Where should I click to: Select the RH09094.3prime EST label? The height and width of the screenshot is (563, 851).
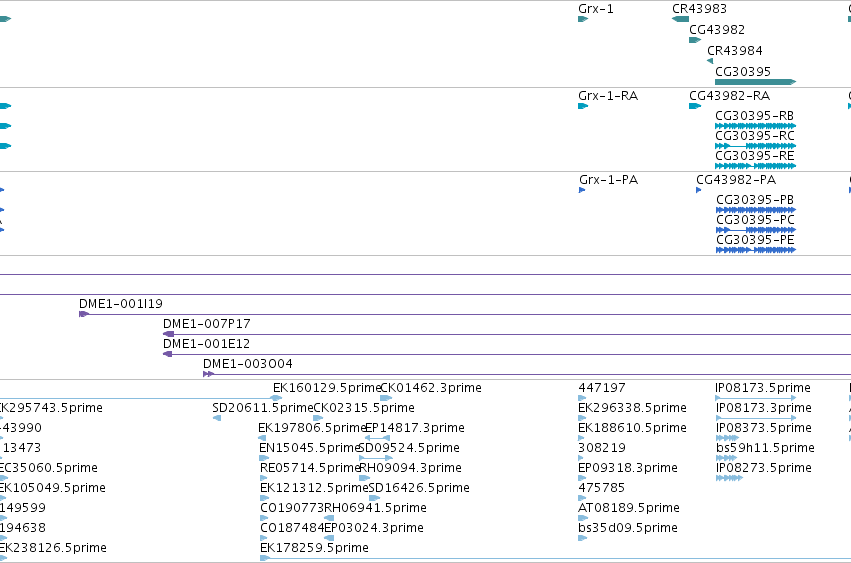click(410, 468)
